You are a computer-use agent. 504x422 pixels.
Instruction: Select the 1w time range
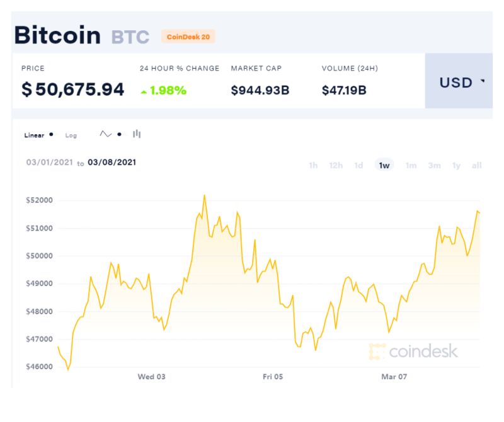coord(384,165)
